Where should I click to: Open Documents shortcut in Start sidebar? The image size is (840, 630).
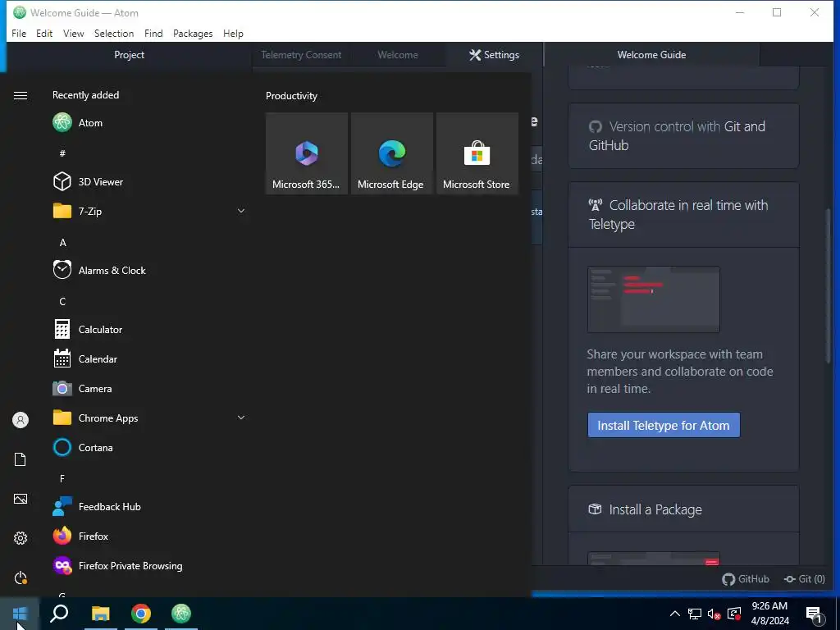point(21,459)
